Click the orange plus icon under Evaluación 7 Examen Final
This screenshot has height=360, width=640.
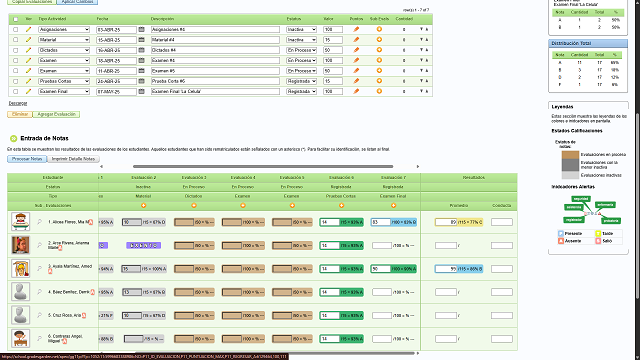pyautogui.click(x=393, y=206)
